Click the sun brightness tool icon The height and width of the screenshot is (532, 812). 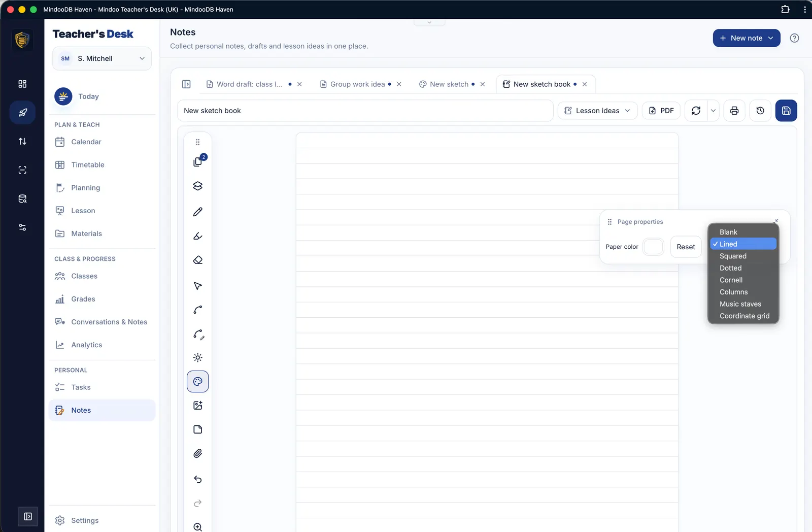pyautogui.click(x=198, y=357)
